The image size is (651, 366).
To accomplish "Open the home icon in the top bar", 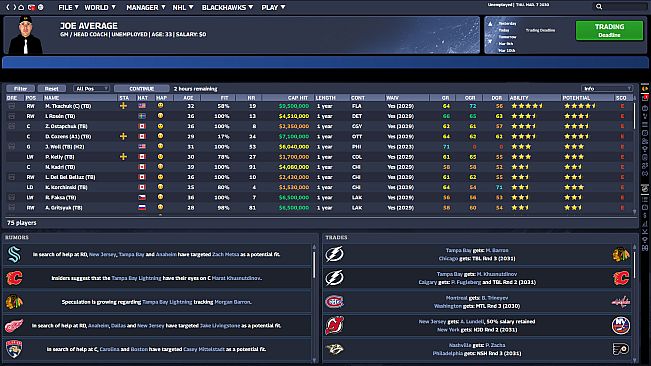I will 22,7.
